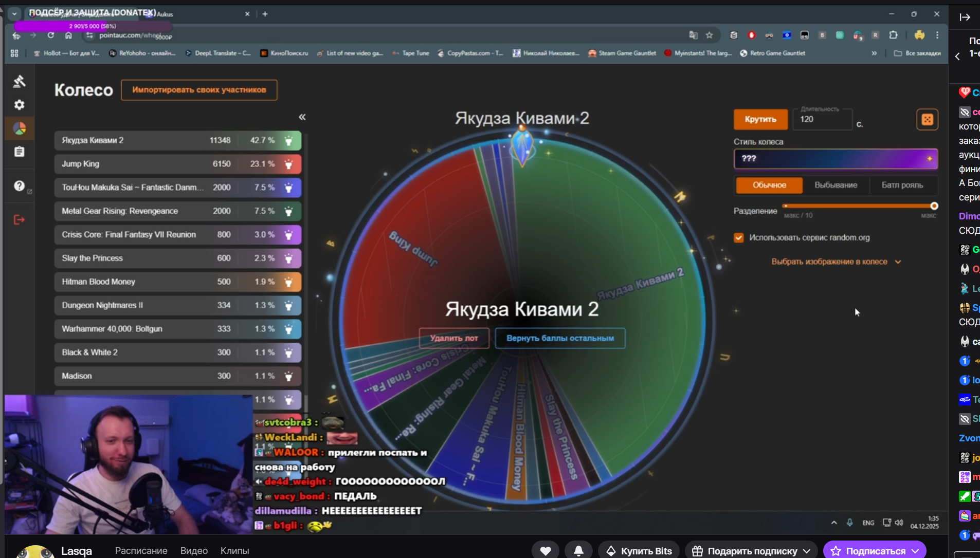Click the trophy icon on Dungeon Nightmares II row

(x=289, y=306)
